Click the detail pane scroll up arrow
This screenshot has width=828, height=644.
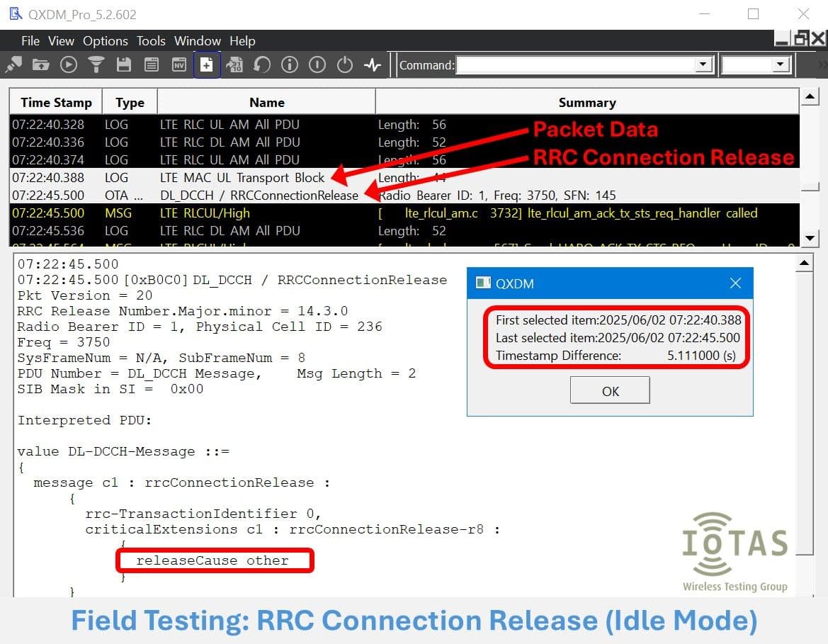[x=804, y=263]
